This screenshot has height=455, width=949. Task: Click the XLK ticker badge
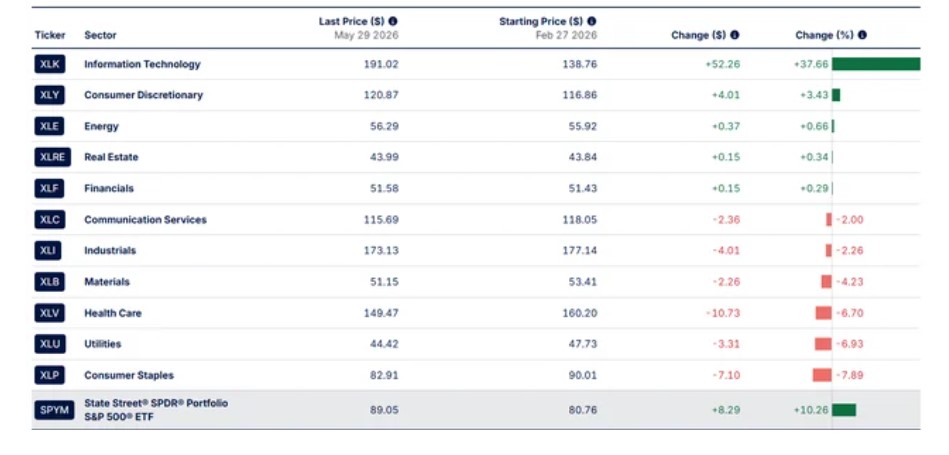[50, 64]
